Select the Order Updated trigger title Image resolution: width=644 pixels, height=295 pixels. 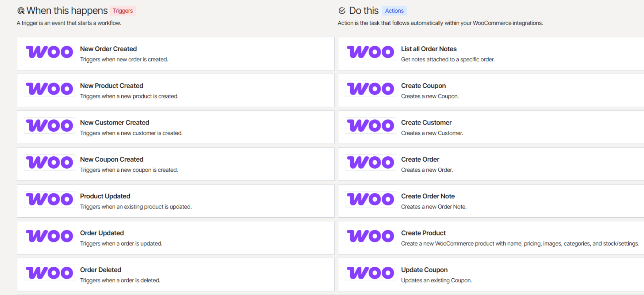click(102, 233)
